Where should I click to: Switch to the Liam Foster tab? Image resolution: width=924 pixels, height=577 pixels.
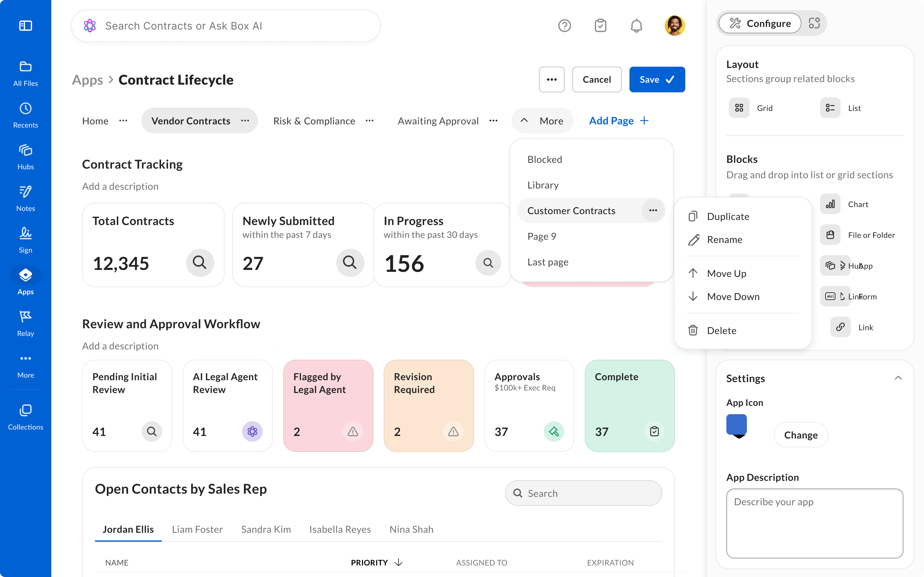[197, 529]
